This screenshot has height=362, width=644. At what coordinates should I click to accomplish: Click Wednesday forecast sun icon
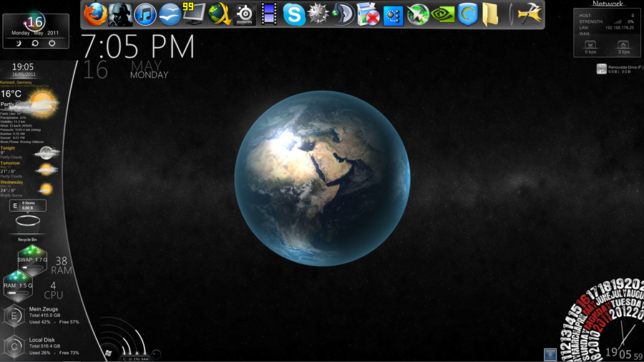point(45,189)
